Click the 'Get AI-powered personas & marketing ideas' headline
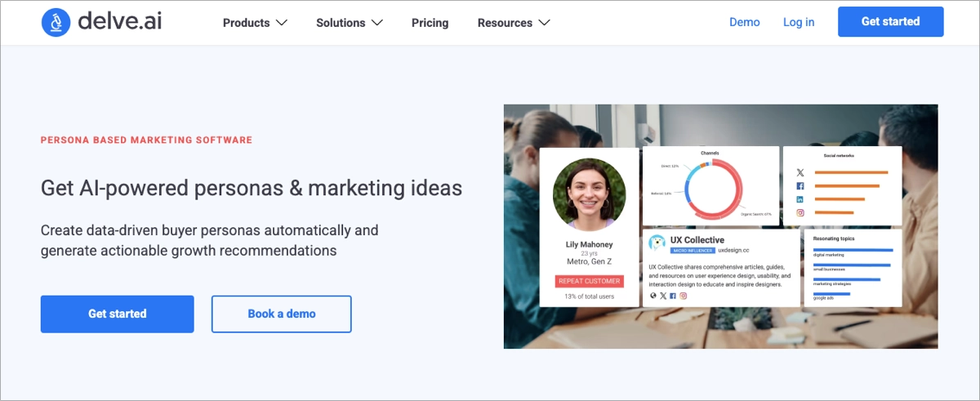Image resolution: width=980 pixels, height=401 pixels. [x=252, y=189]
